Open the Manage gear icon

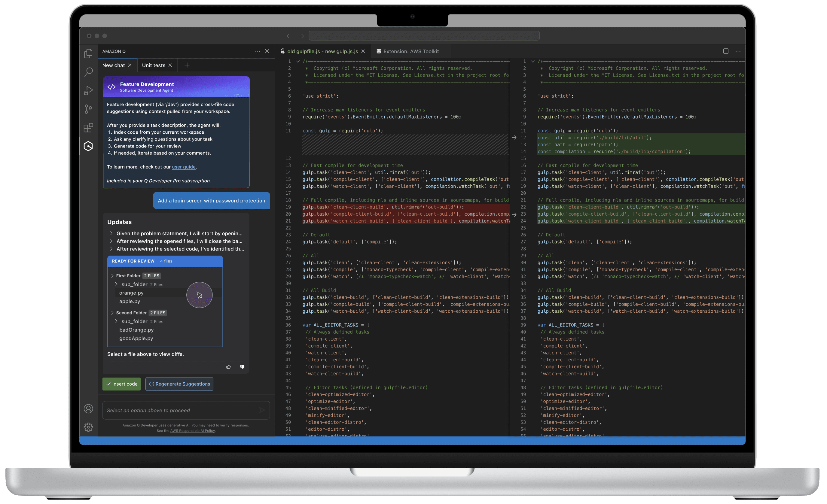[x=88, y=427]
